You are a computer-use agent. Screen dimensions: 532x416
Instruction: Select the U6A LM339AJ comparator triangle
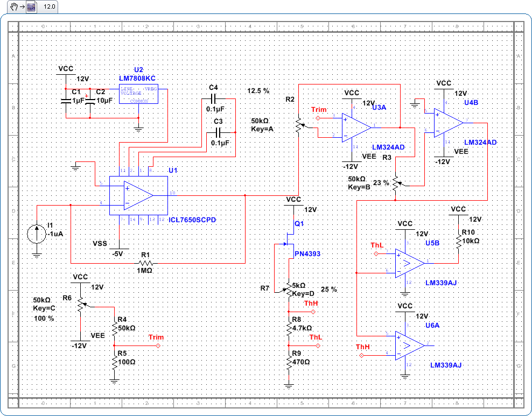tap(410, 346)
